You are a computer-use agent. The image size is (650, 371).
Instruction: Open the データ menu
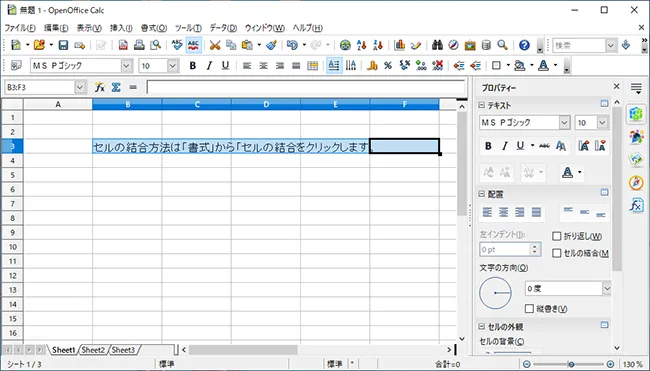223,28
